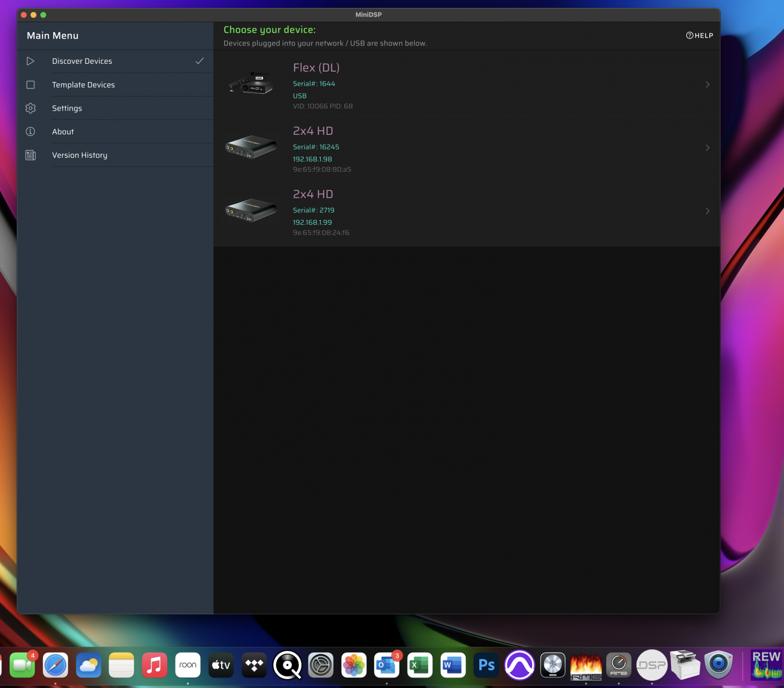The height and width of the screenshot is (688, 784).
Task: Open the Qobuz dock icon
Action: click(x=287, y=665)
